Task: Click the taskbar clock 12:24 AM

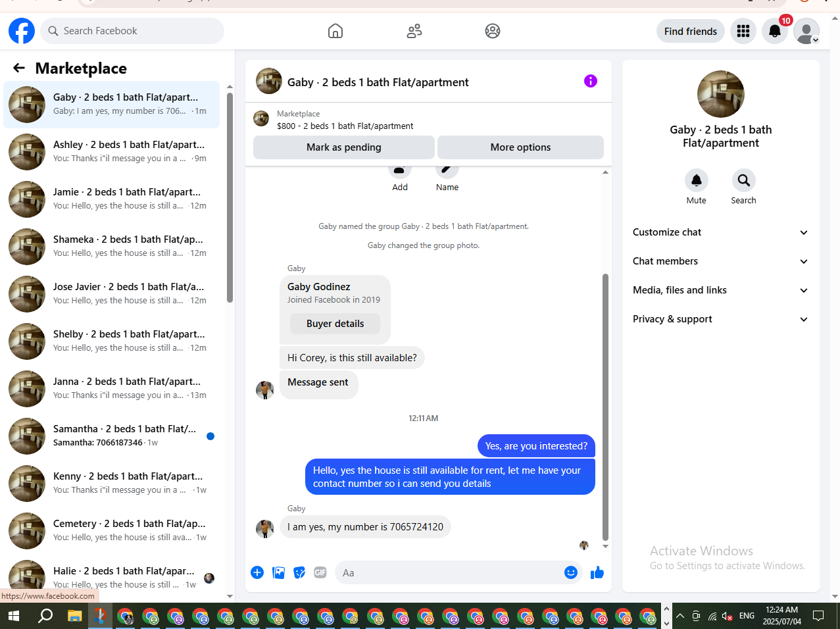Action: click(782, 616)
